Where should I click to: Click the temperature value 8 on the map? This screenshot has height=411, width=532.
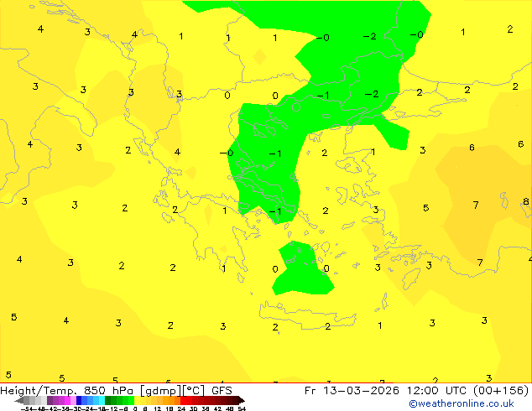click(x=526, y=201)
